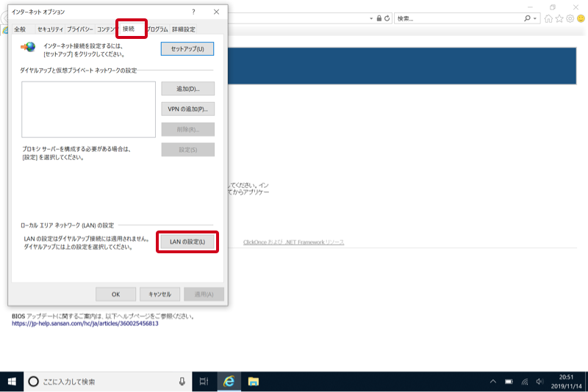Click the Cortana circle icon in taskbar
The image size is (588, 392).
tap(33, 382)
